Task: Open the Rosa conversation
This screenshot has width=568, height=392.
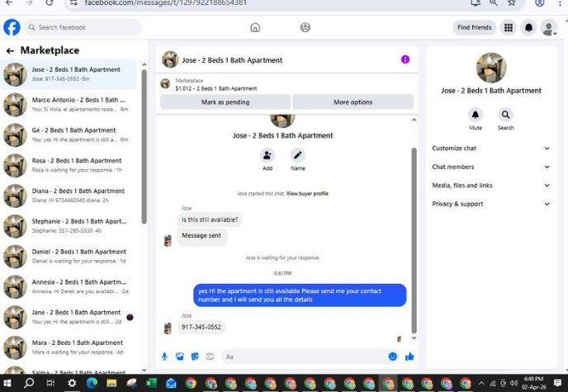Action: tap(69, 165)
